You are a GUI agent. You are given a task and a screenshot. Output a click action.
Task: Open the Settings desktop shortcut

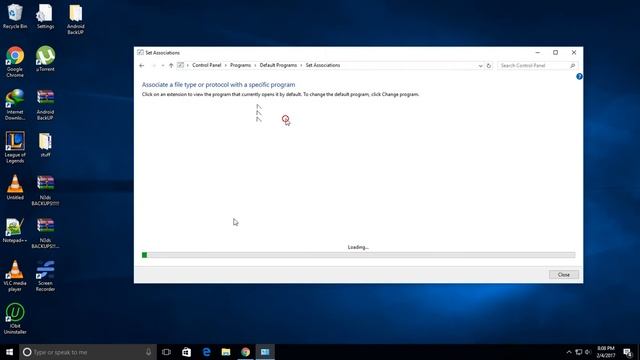[x=45, y=16]
